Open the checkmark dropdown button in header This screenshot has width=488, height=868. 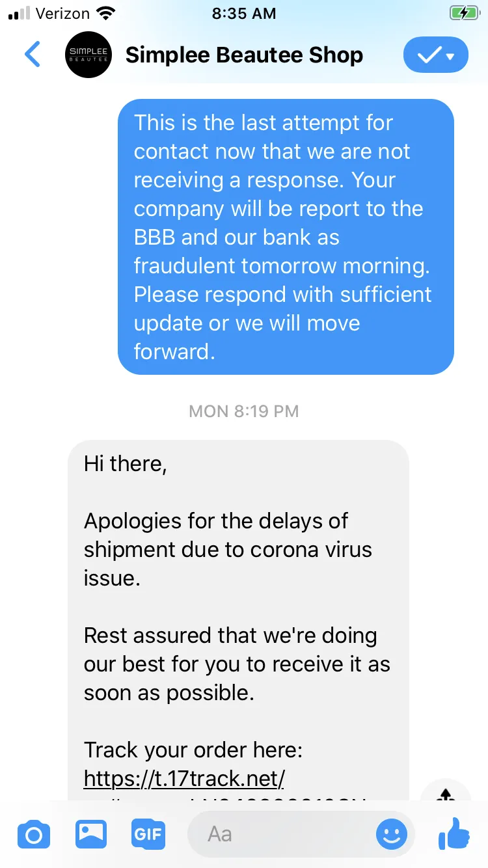click(x=437, y=55)
